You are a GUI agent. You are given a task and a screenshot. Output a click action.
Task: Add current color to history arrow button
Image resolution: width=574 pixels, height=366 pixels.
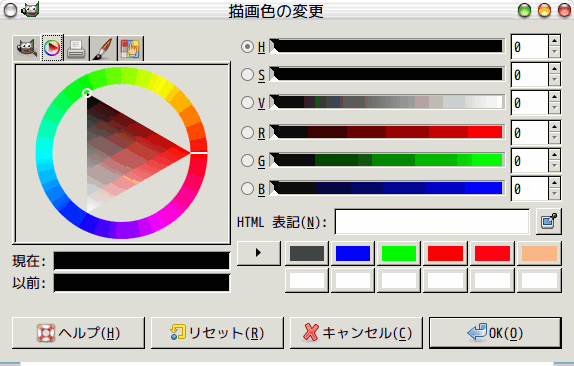259,253
